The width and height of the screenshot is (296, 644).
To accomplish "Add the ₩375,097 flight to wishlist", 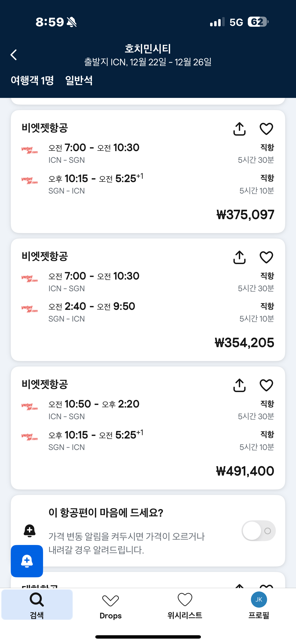I will [266, 129].
